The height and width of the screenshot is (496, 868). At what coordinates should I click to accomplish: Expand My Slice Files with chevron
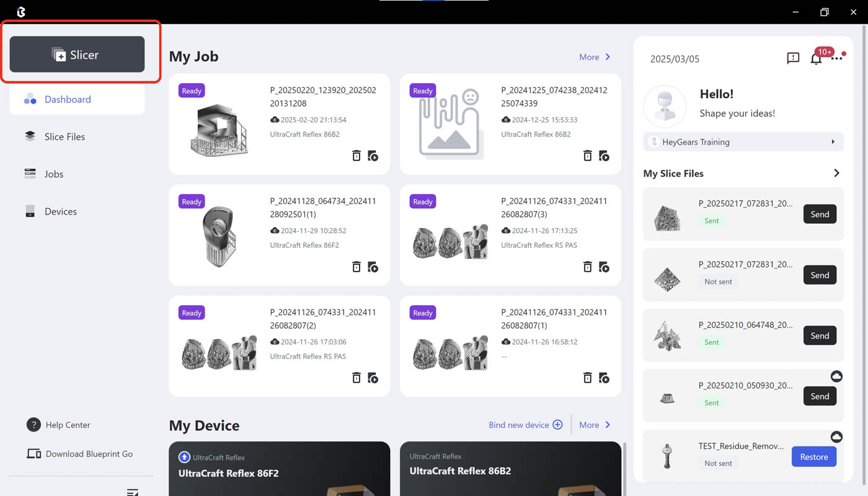[836, 173]
